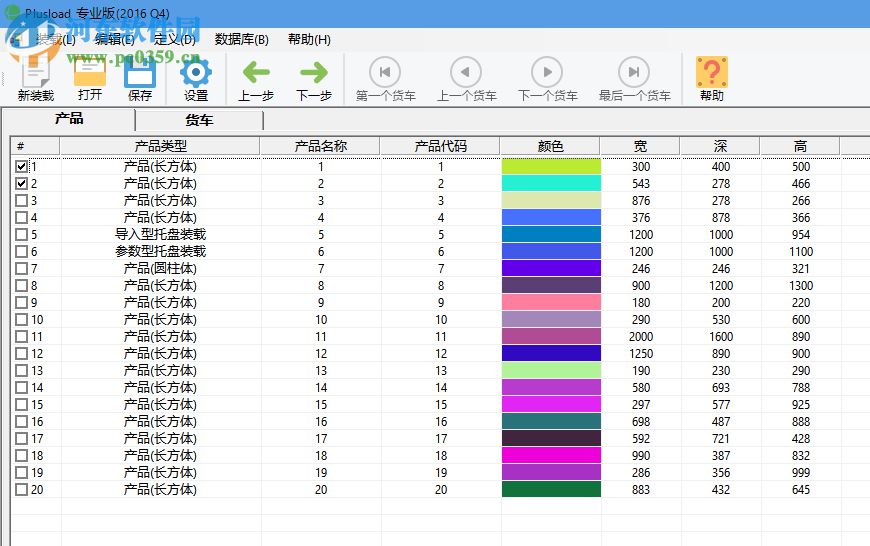This screenshot has height=546, width=870.
Task: Click the 宽 column header
Action: click(x=640, y=146)
